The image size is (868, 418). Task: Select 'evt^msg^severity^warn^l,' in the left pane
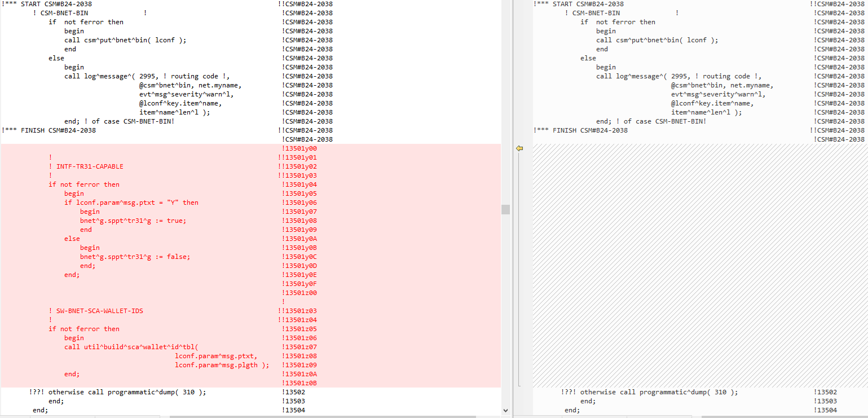tap(187, 94)
